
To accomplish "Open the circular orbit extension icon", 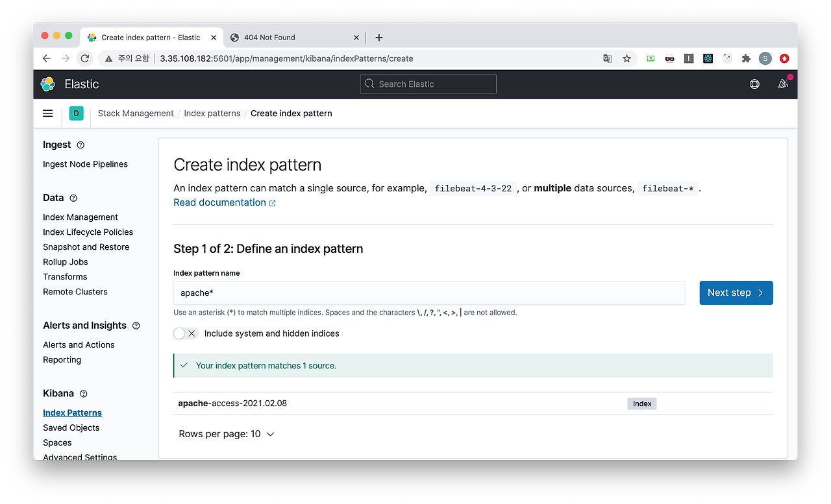I will (x=727, y=58).
